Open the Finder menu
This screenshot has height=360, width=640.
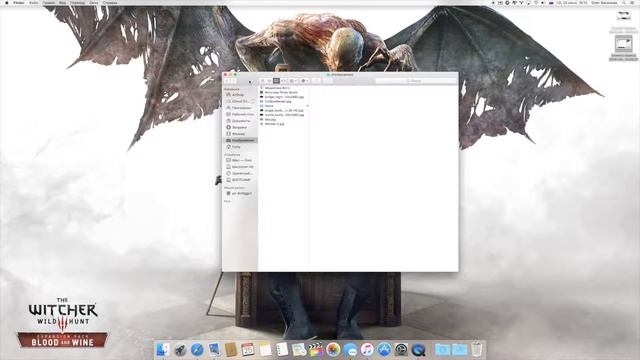[x=19, y=2]
